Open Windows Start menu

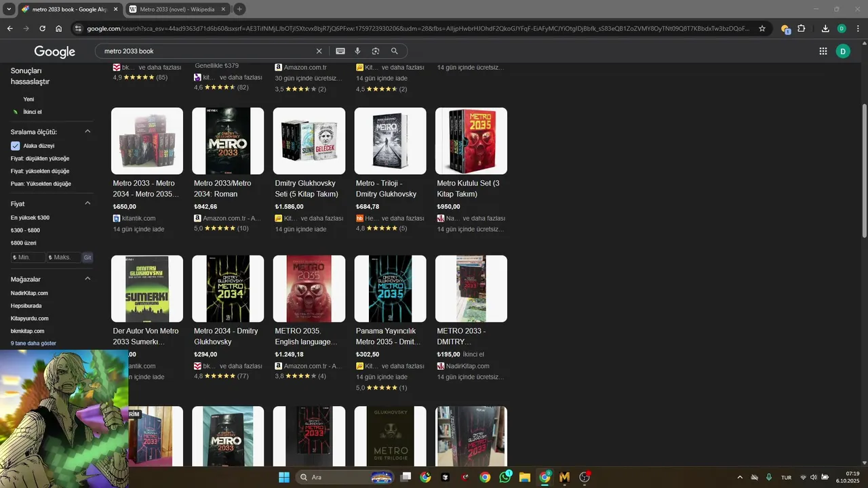pos(283,477)
